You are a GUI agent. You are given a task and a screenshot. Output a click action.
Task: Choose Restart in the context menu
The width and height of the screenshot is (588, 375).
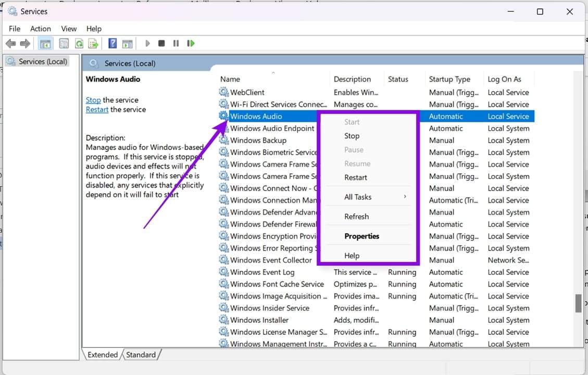tap(368, 178)
